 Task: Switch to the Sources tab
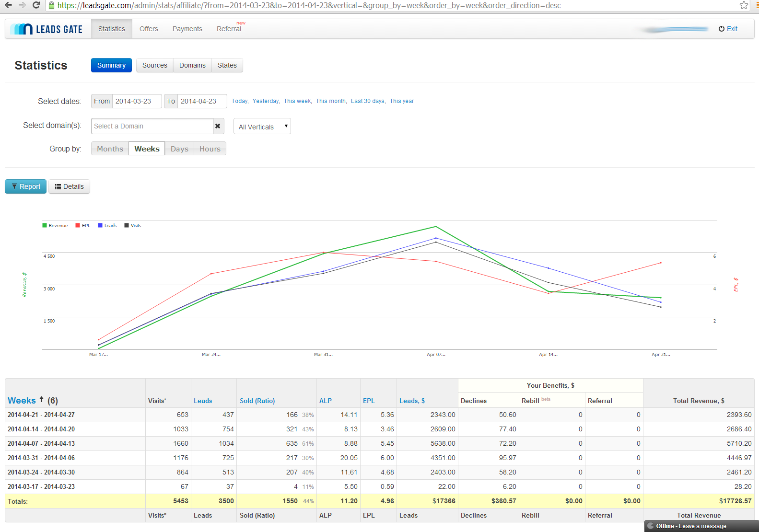pos(155,65)
